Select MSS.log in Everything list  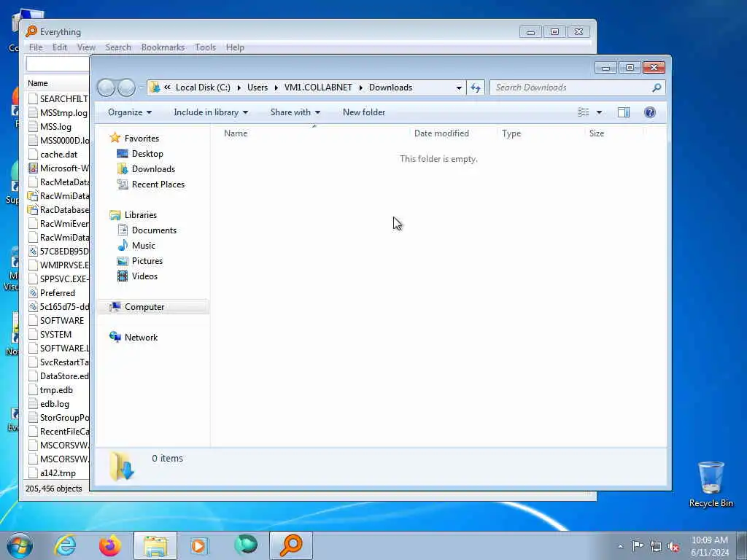click(55, 127)
